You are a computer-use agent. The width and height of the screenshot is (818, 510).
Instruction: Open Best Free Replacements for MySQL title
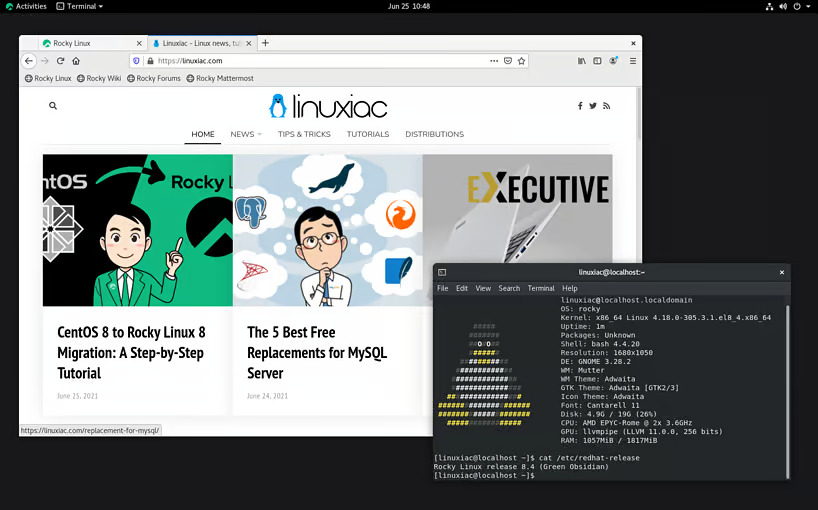click(x=317, y=353)
